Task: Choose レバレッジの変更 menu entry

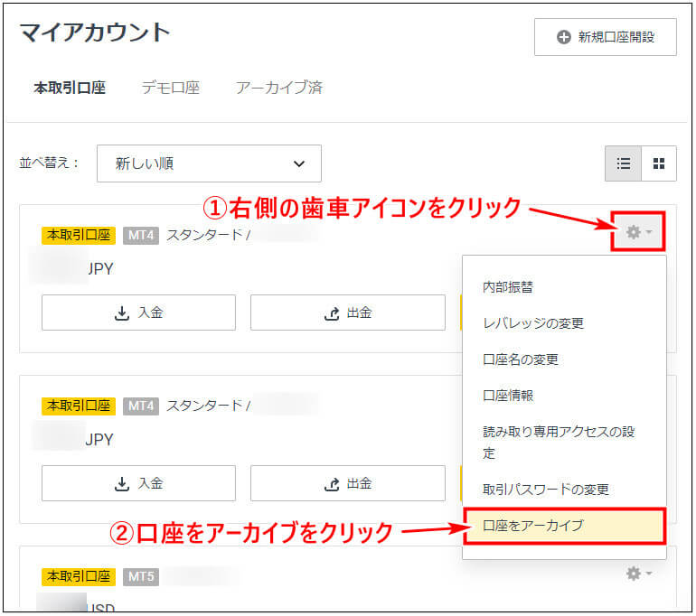Action: point(533,322)
